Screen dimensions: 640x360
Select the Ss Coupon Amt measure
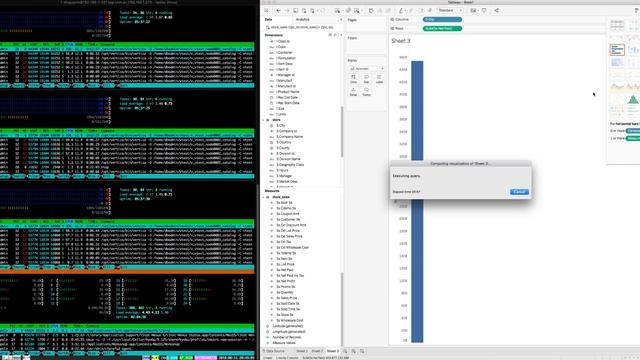point(288,214)
